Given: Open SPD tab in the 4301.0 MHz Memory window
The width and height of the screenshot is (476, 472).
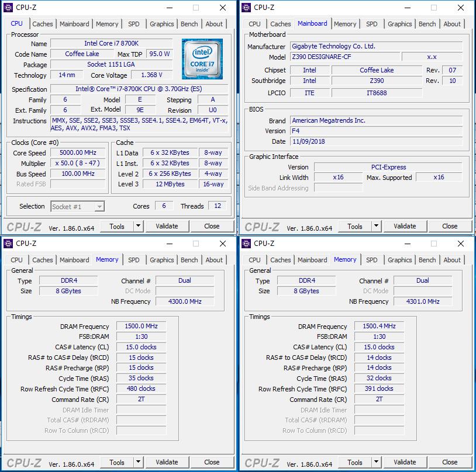Looking at the screenshot, I should (371, 260).
